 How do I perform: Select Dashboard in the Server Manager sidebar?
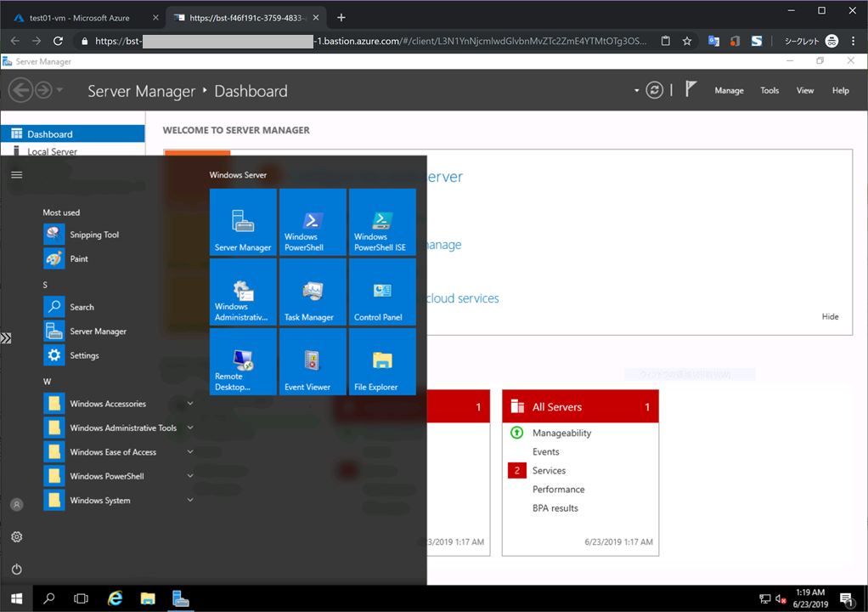tap(72, 134)
